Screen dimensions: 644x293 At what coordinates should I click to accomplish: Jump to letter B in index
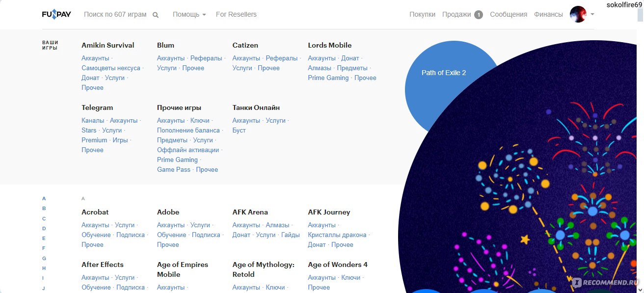pyautogui.click(x=44, y=209)
